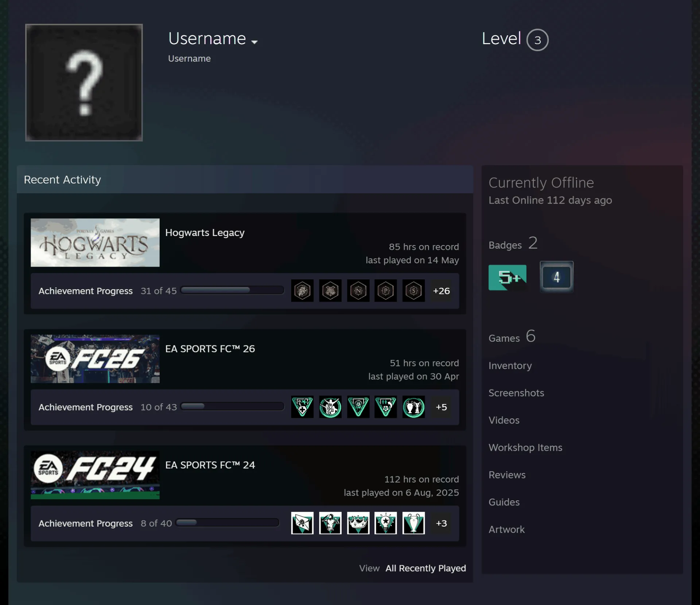Expand the Username dropdown arrow

(x=254, y=42)
